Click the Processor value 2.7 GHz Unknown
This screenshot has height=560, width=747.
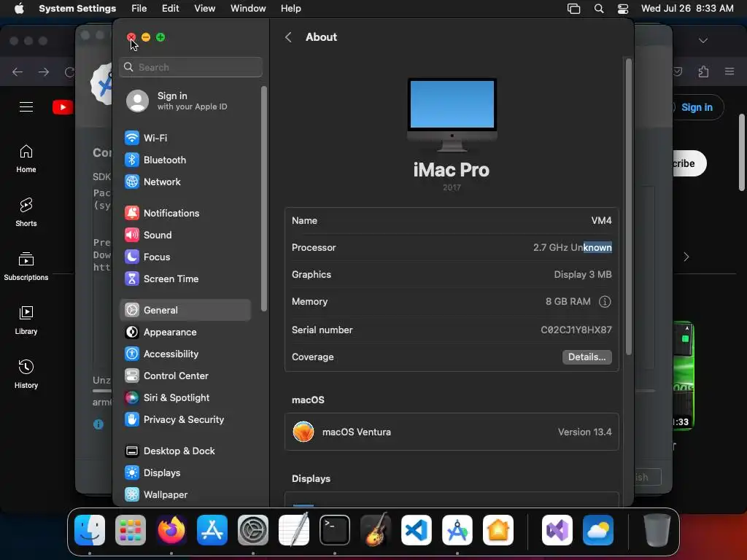coord(572,248)
